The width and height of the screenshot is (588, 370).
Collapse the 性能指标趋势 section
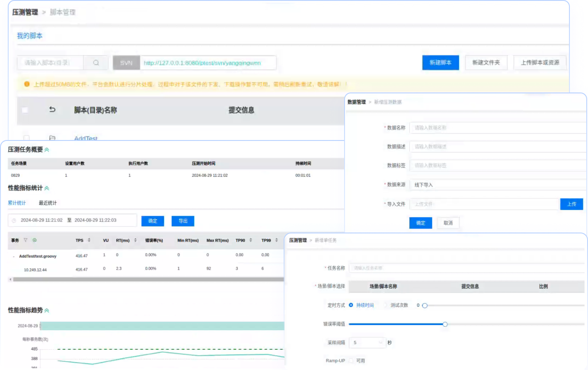click(x=47, y=310)
